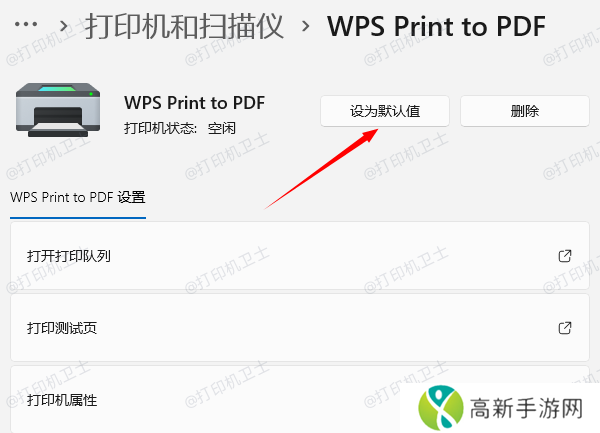Open the 打开打印队列 row

(300, 256)
